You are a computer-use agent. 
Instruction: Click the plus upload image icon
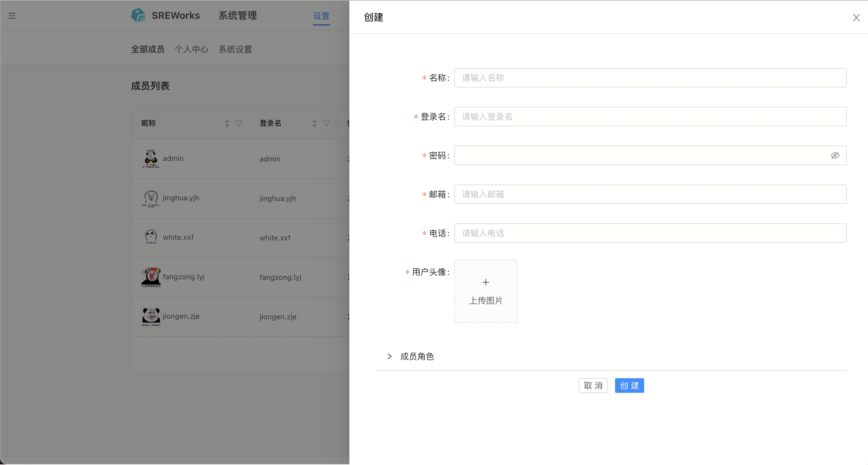point(486,283)
